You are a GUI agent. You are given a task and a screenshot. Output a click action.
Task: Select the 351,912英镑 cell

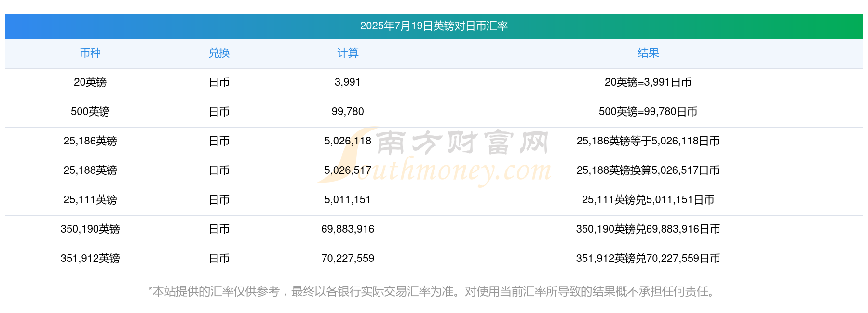tap(90, 259)
